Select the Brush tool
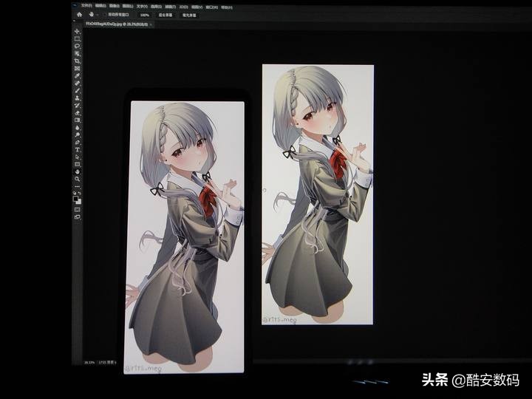Image resolution: width=532 pixels, height=399 pixels. tap(77, 91)
